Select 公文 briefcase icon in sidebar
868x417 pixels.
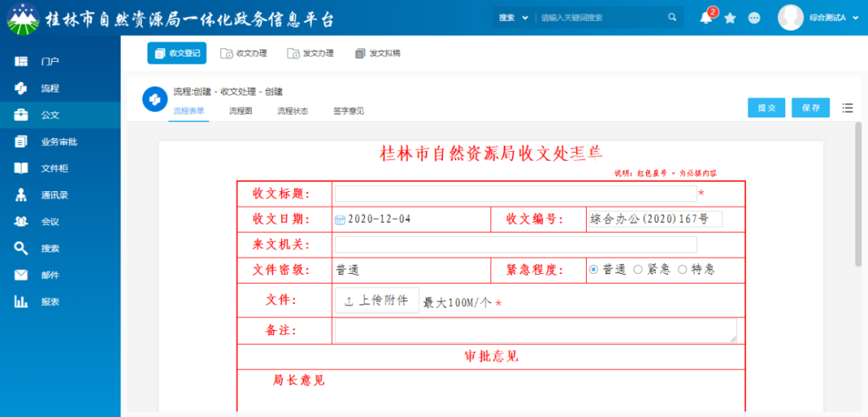click(21, 115)
